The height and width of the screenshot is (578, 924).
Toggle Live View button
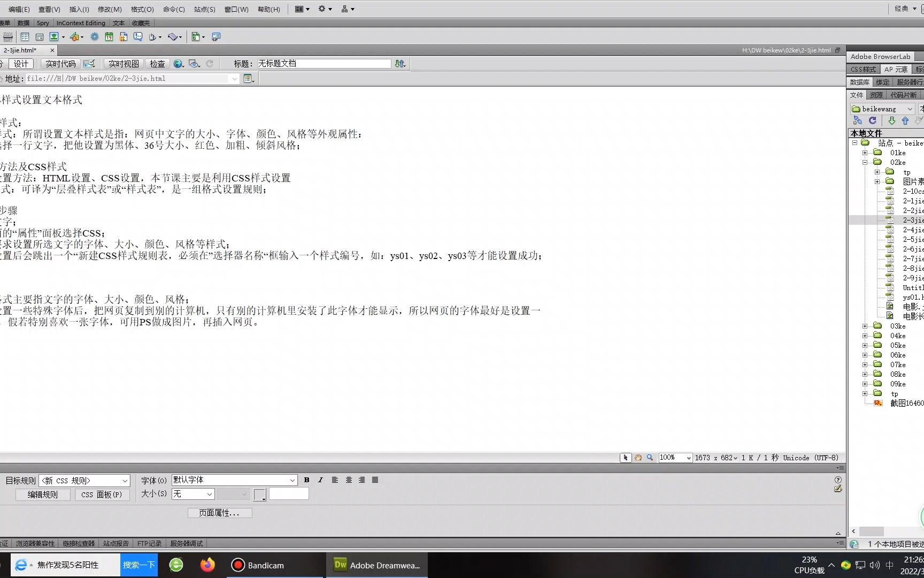pyautogui.click(x=124, y=64)
